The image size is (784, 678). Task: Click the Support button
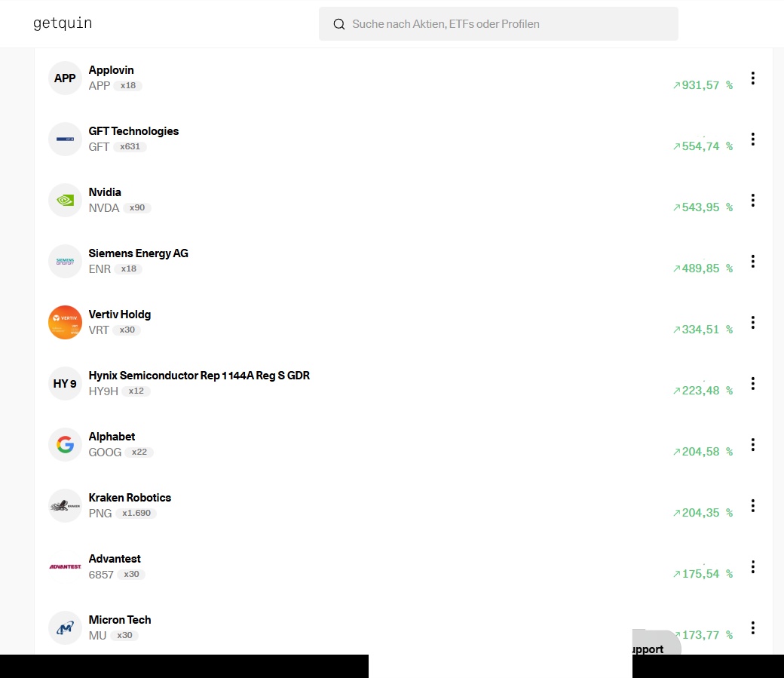[x=648, y=649]
